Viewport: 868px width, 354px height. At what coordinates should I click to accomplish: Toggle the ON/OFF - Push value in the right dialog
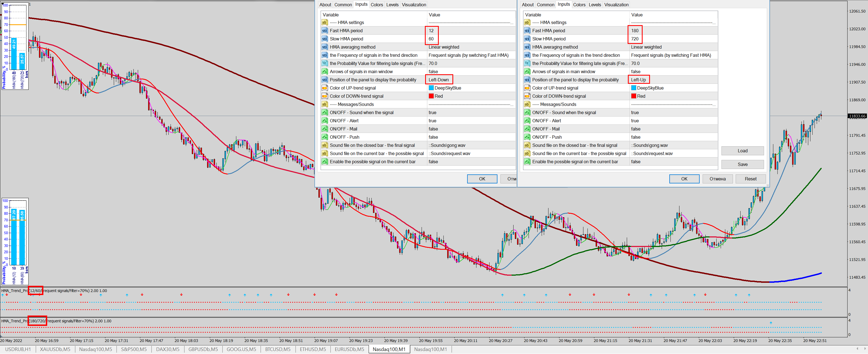tap(636, 137)
